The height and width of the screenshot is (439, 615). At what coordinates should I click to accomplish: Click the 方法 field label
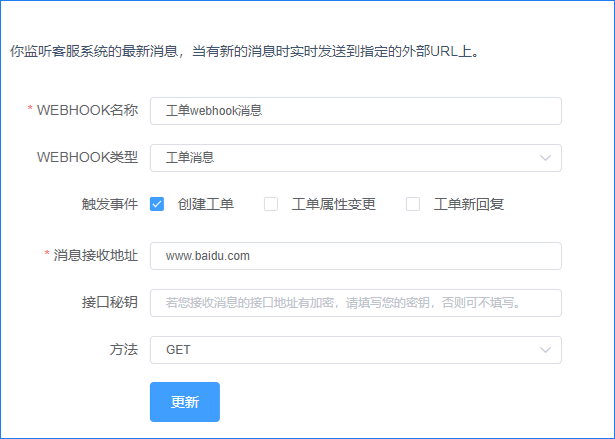click(123, 350)
